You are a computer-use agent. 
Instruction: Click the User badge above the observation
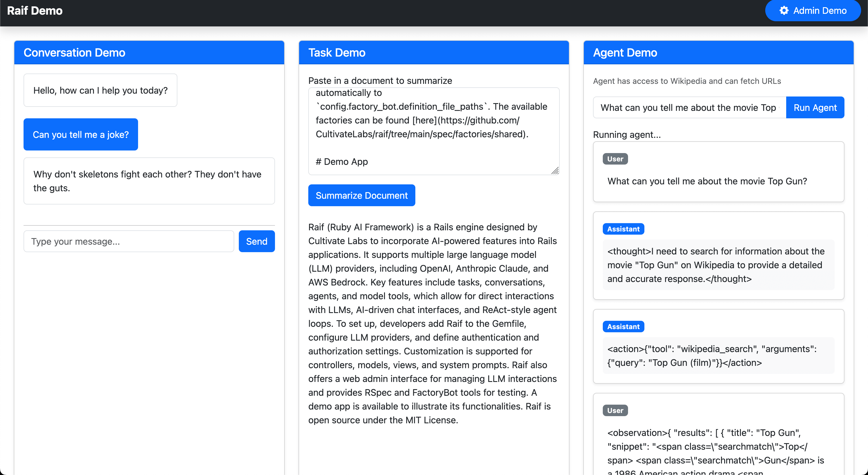pos(615,410)
